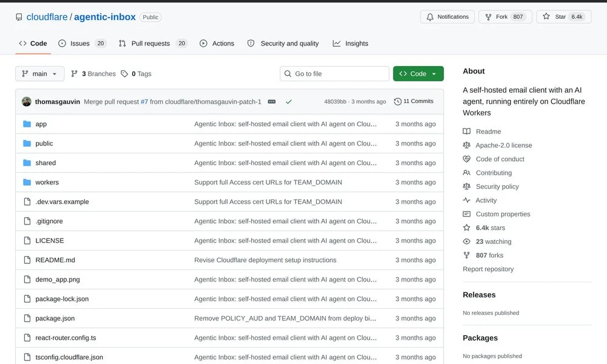Open the green Code dropdown button

point(418,73)
